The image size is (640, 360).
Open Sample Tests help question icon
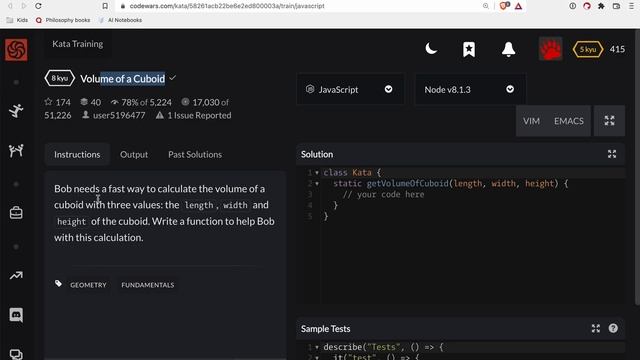pyautogui.click(x=613, y=328)
